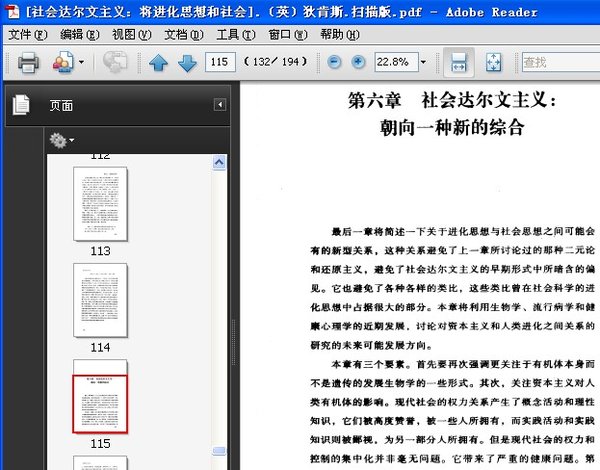The image size is (600, 470).
Task: Click the next page down arrow
Action: point(186,63)
